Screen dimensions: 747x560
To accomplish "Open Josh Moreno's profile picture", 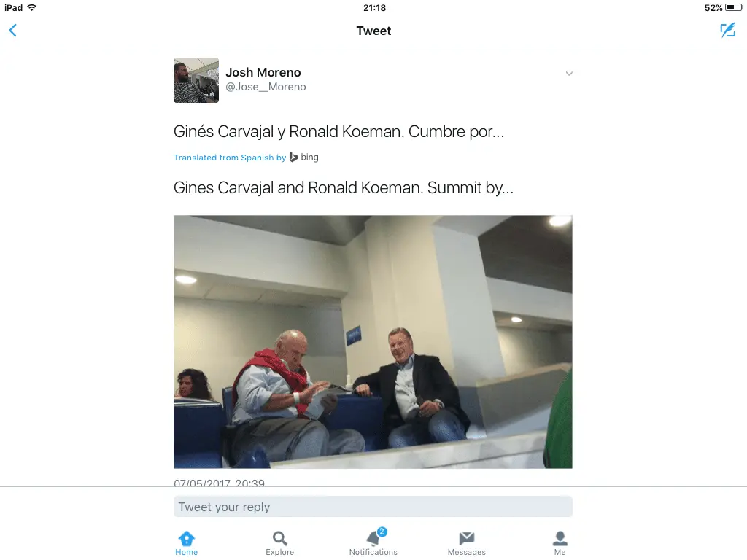I will (196, 80).
